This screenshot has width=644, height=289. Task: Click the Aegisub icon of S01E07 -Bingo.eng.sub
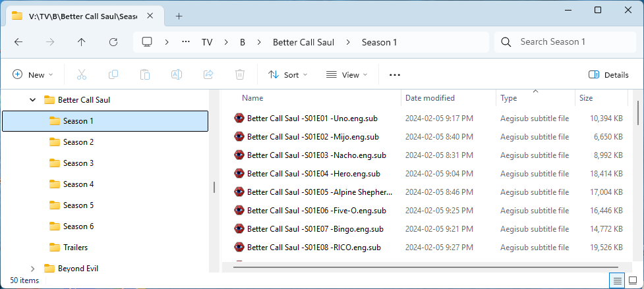pyautogui.click(x=239, y=229)
